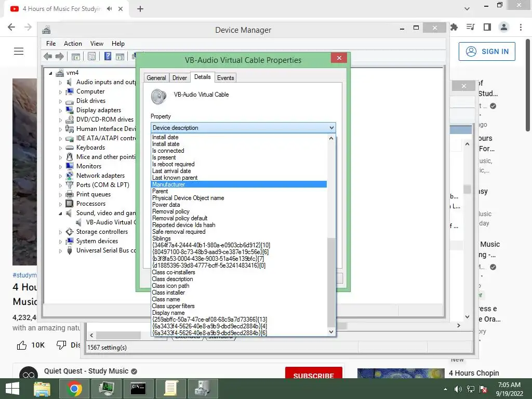Screen dimensions: 532x399
Task: Select Physical Device Object name entry
Action: [239, 198]
